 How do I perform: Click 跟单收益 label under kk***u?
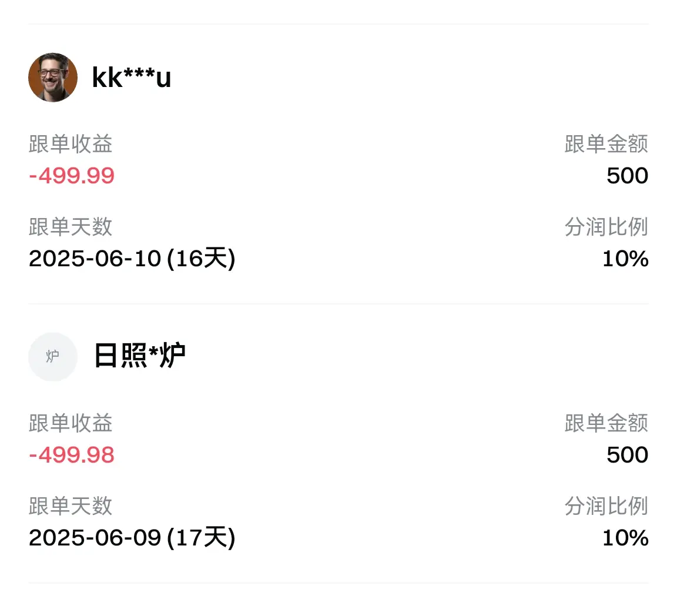[71, 144]
